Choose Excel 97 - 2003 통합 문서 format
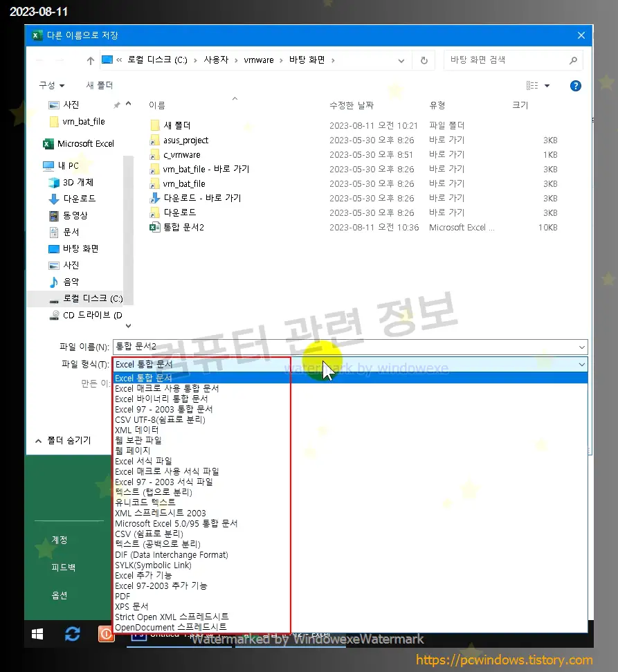The height and width of the screenshot is (672, 618). pyautogui.click(x=164, y=409)
